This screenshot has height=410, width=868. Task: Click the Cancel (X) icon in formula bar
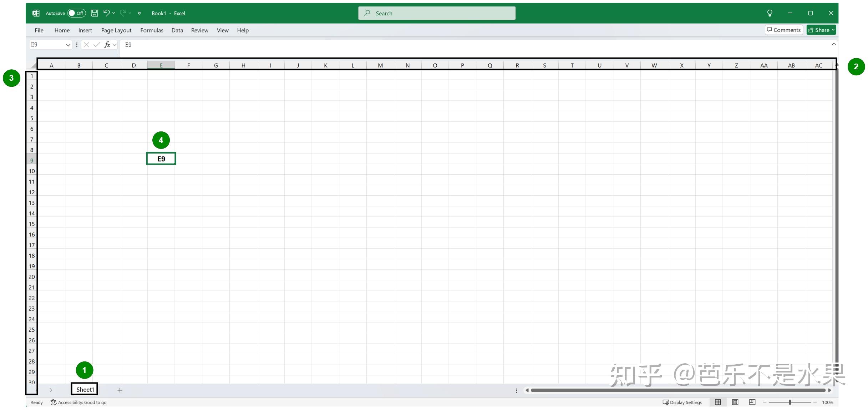(x=86, y=45)
